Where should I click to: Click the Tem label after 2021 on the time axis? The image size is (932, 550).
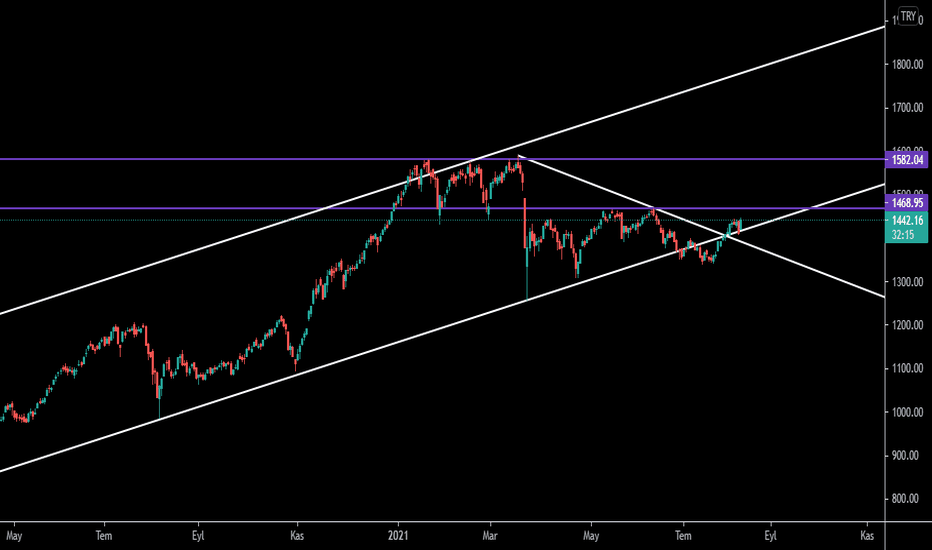coord(684,536)
